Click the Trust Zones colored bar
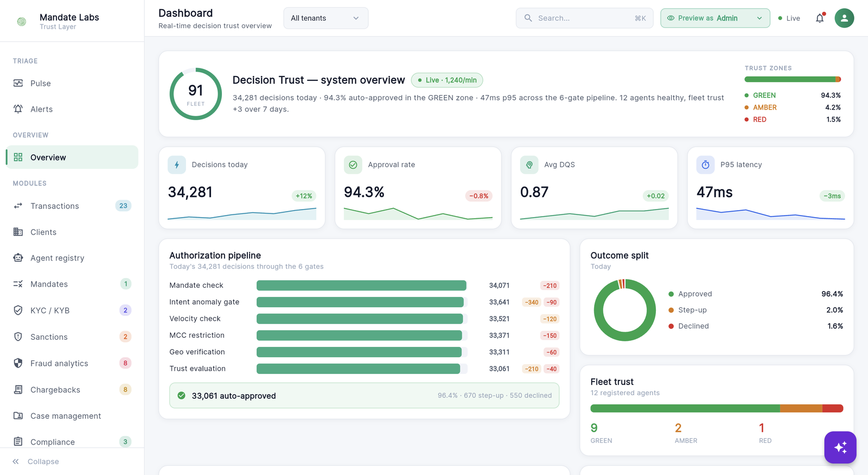The image size is (868, 475). tap(793, 79)
